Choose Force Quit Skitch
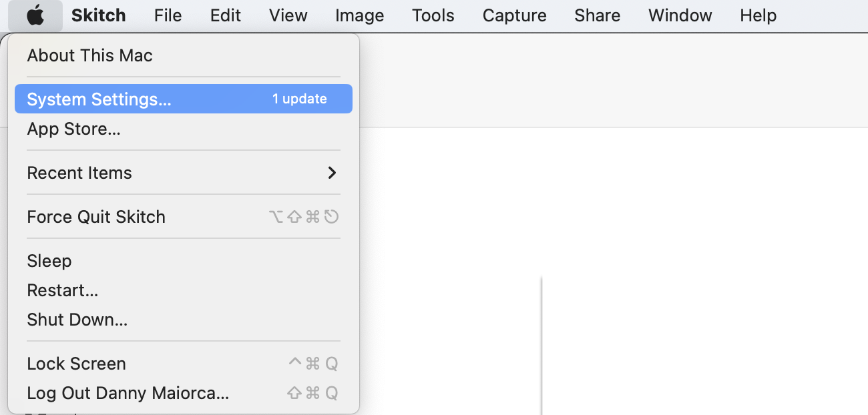 (x=184, y=217)
